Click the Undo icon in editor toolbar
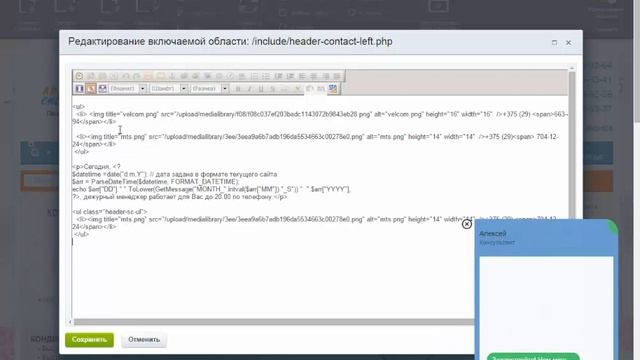 pos(125,76)
